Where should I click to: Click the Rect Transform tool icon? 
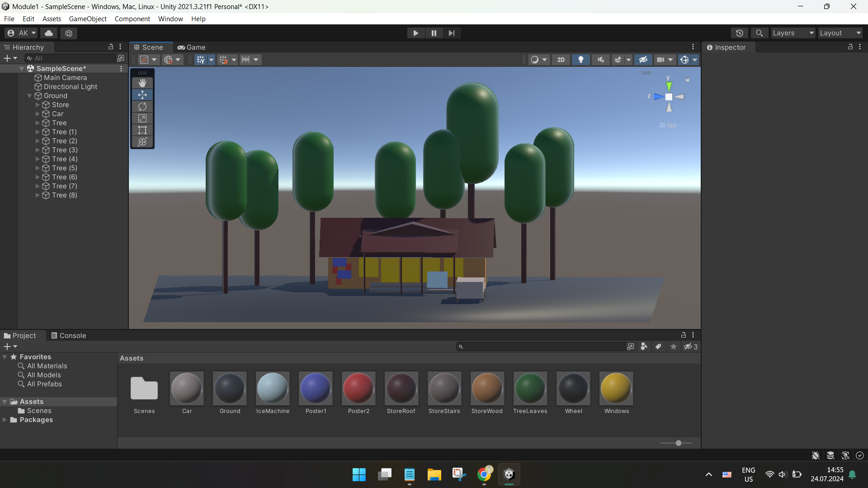click(142, 130)
